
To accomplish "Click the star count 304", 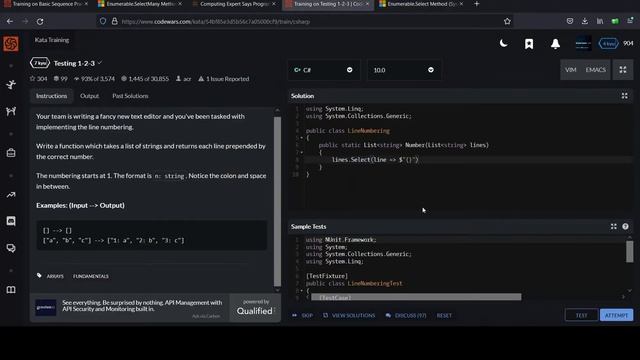I will click(x=38, y=79).
